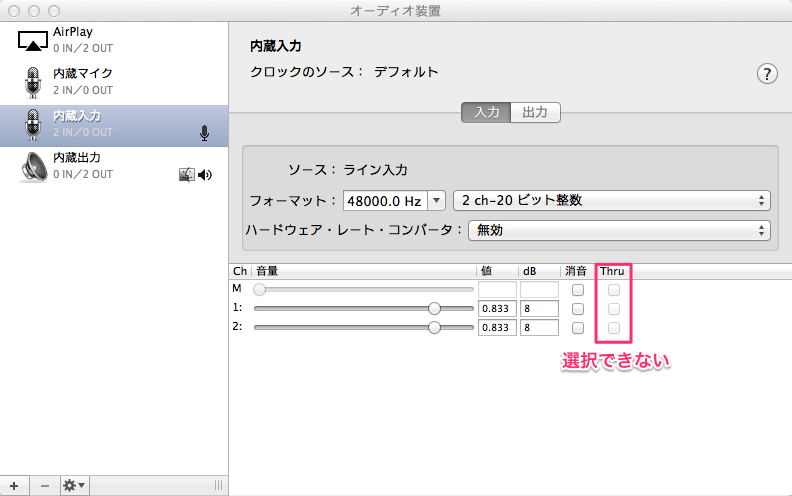Click the Thru column header
Screen dimensions: 792x496
pyautogui.click(x=612, y=271)
